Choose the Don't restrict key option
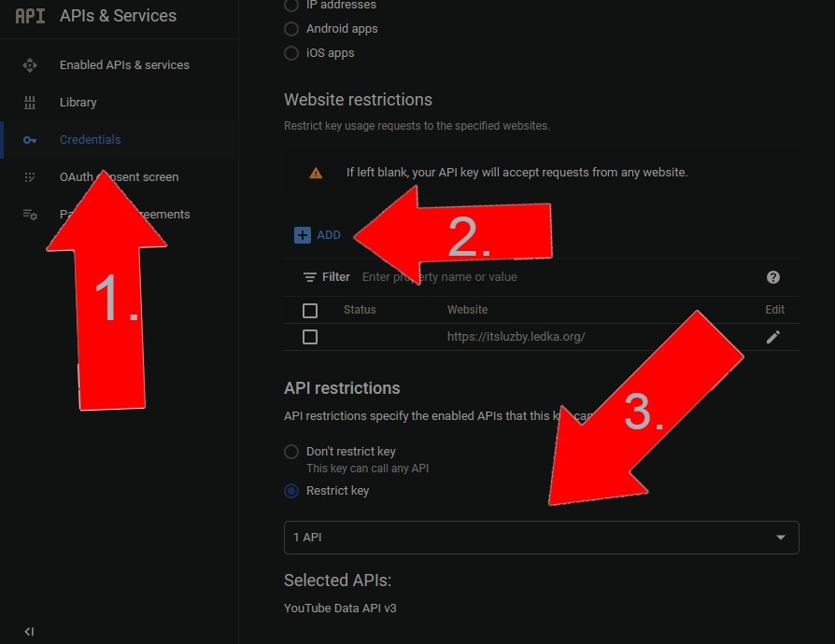This screenshot has width=835, height=644. [x=291, y=452]
